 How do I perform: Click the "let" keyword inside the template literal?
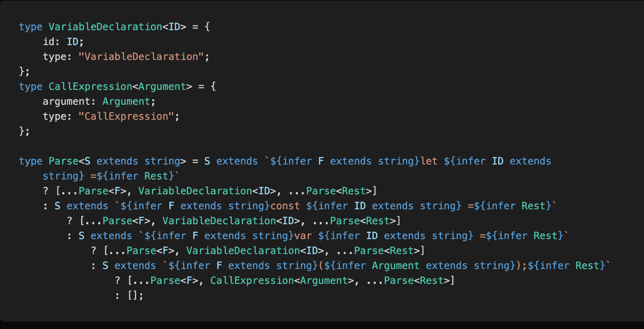(x=429, y=161)
